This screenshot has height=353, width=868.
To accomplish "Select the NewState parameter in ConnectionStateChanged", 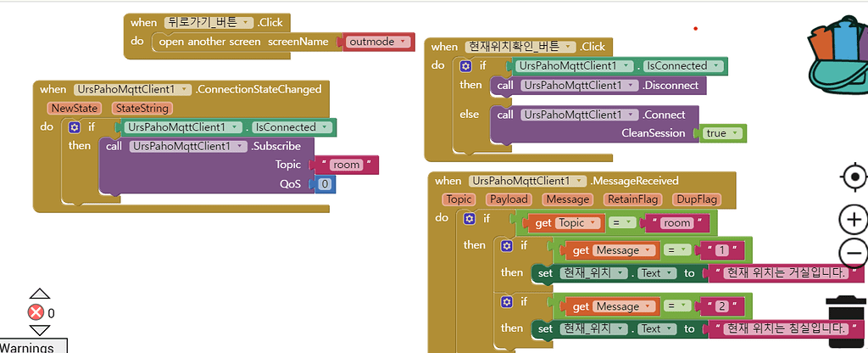I will click(75, 109).
